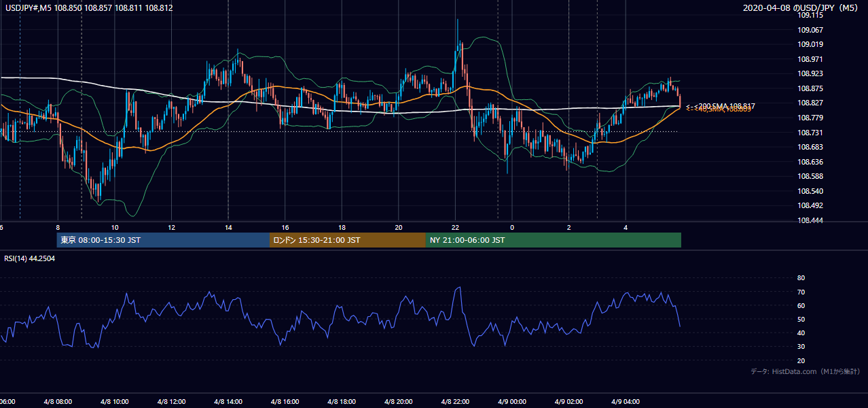Viewport: 868px width, 408px height.
Task: Click hour label 16 below the price chart
Action: pos(285,228)
